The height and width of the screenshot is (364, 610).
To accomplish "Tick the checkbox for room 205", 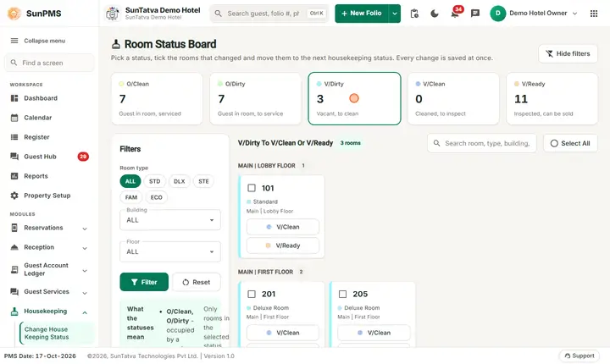I will [343, 294].
